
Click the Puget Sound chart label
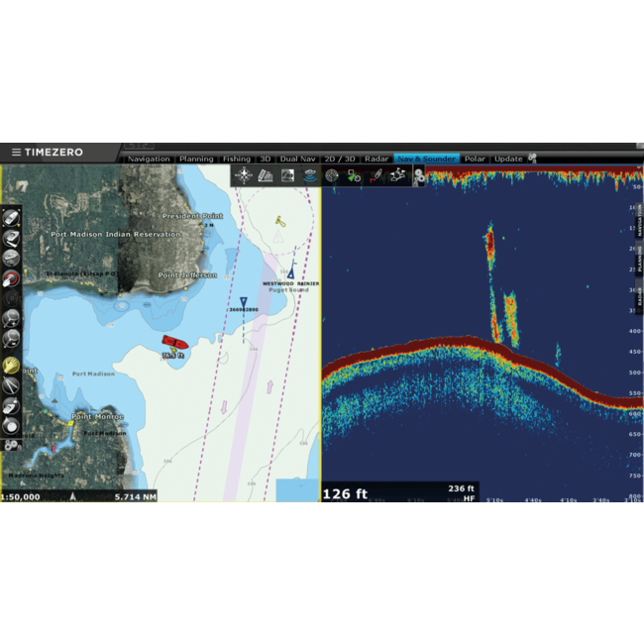(x=288, y=290)
